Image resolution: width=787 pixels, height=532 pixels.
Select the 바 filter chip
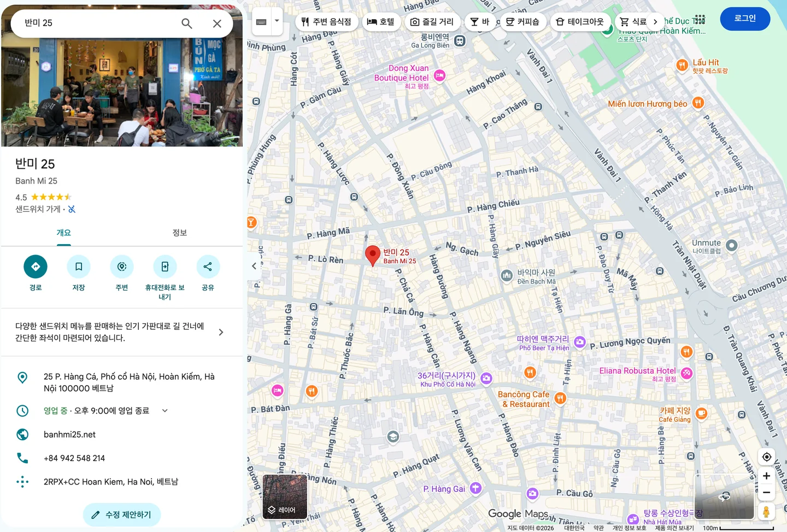[x=480, y=22]
